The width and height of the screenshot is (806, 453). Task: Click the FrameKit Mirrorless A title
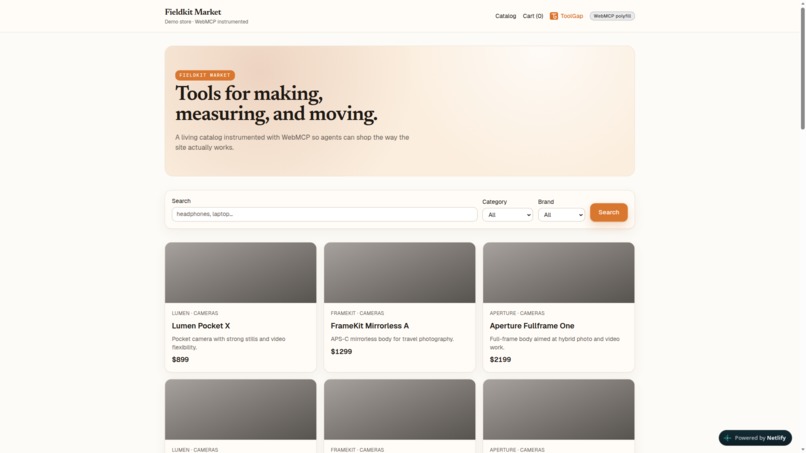coord(370,326)
